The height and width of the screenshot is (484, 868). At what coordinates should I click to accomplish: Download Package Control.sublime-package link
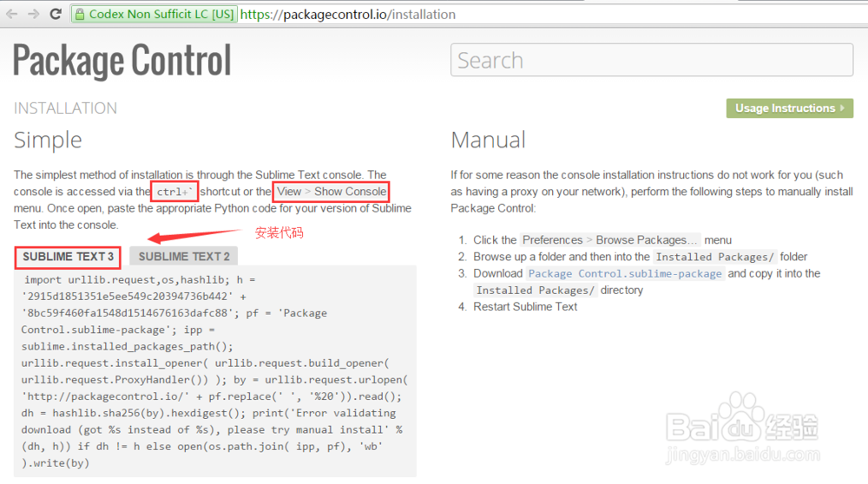(625, 273)
